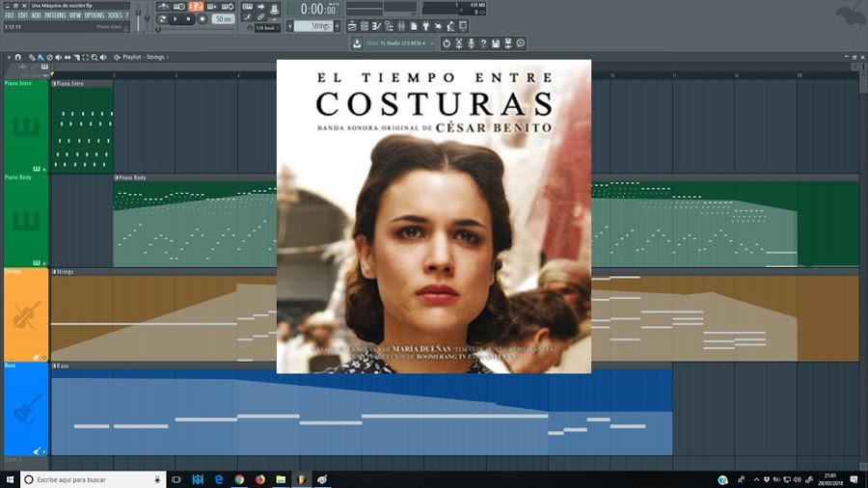868x488 pixels.
Task: Click the audio editor scissors icon
Action: coord(459,43)
